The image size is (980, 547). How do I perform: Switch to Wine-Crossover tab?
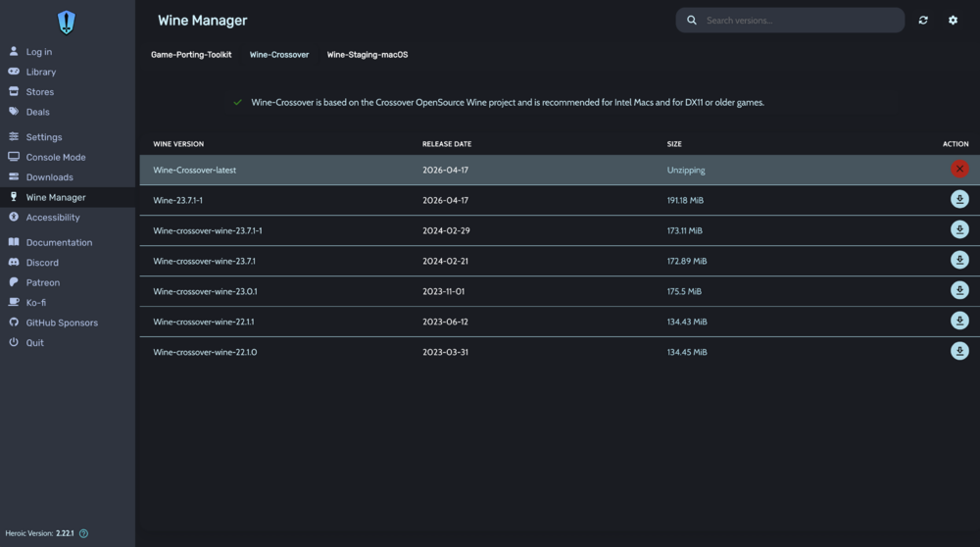pyautogui.click(x=279, y=54)
